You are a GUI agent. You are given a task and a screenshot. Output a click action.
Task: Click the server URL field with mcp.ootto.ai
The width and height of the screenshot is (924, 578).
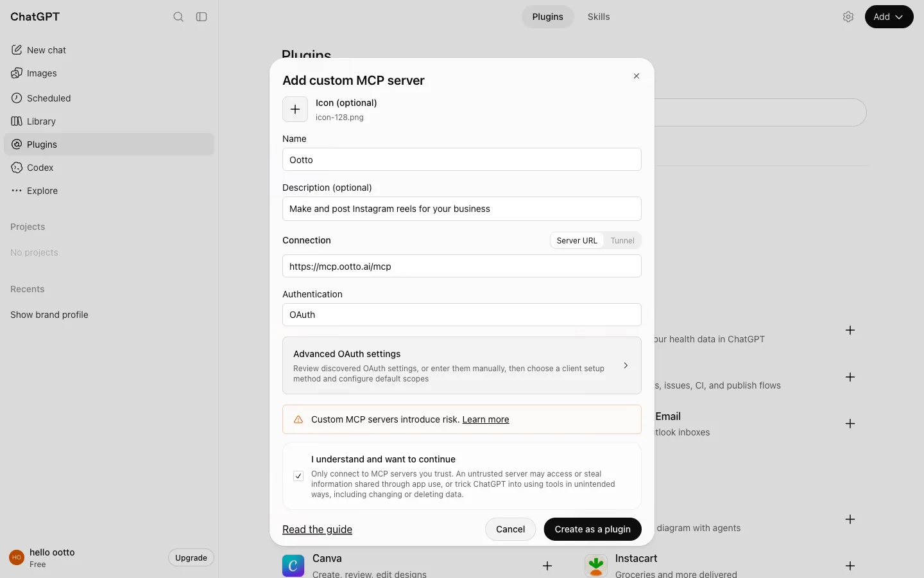click(462, 266)
